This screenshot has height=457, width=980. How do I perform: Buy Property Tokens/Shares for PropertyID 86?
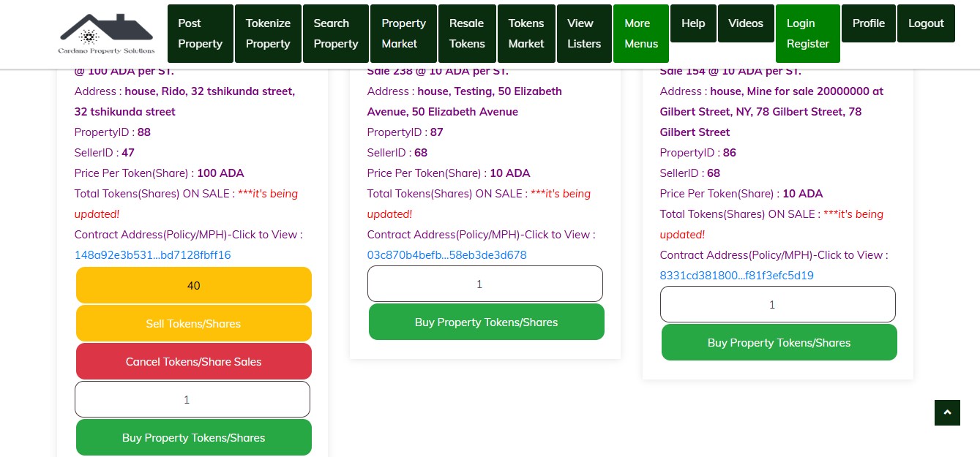tap(779, 342)
